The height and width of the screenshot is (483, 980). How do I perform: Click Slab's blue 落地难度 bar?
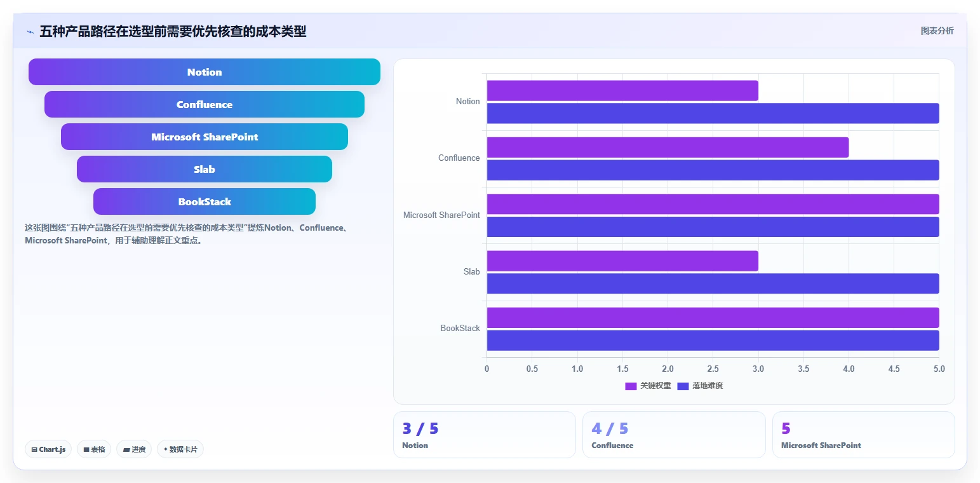click(x=713, y=283)
